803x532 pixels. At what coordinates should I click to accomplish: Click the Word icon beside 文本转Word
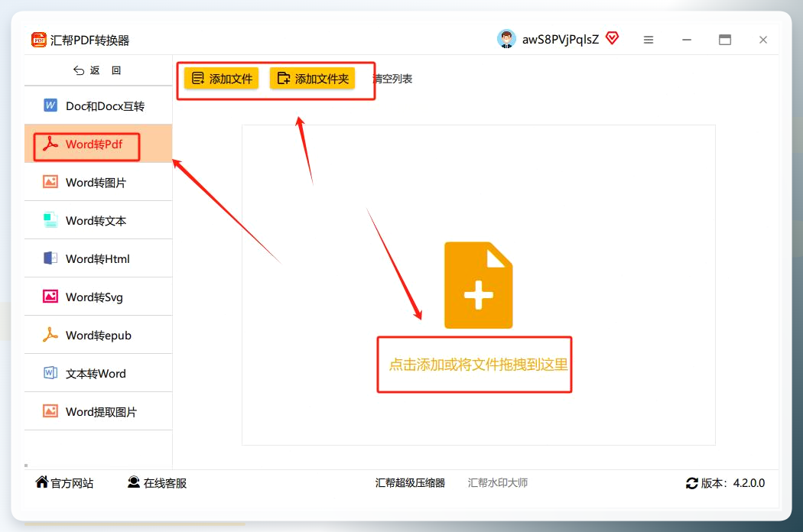(x=50, y=373)
